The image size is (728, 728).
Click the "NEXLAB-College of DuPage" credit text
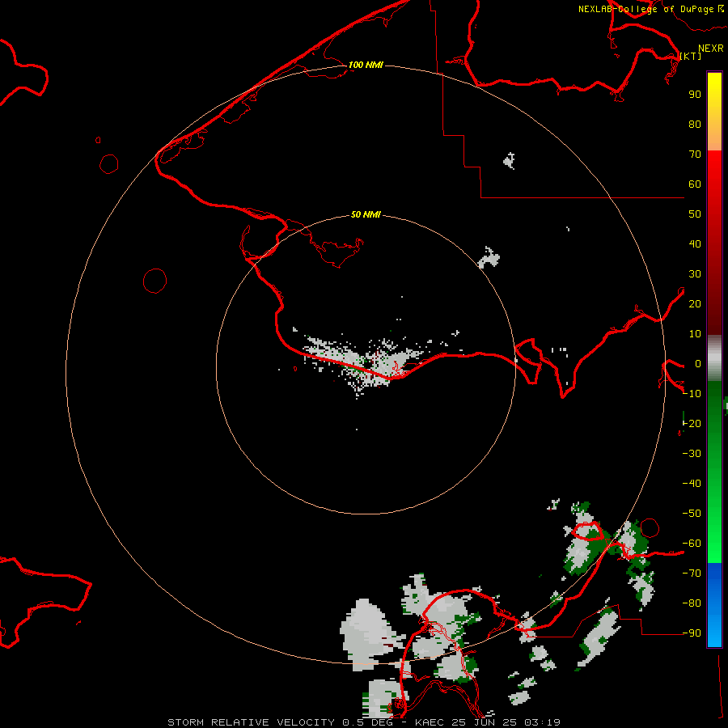(x=645, y=9)
